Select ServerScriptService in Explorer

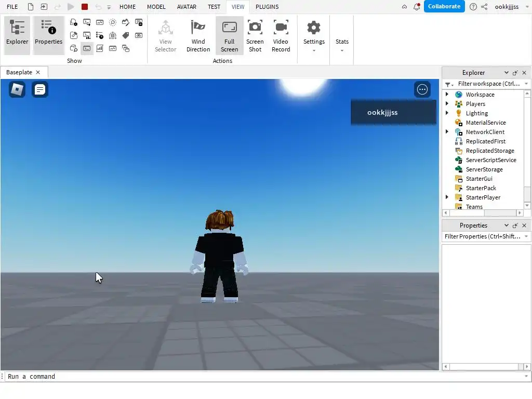(490, 160)
